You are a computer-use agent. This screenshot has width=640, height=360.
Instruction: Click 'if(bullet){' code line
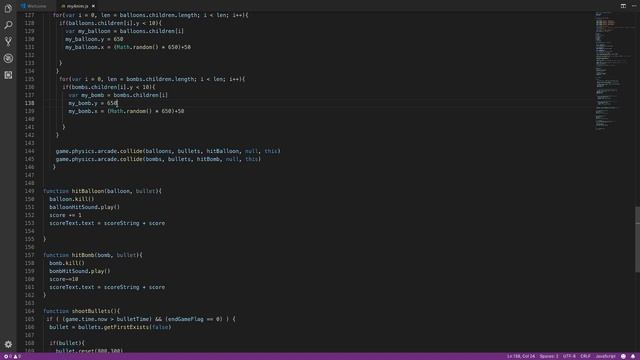[x=67, y=343]
